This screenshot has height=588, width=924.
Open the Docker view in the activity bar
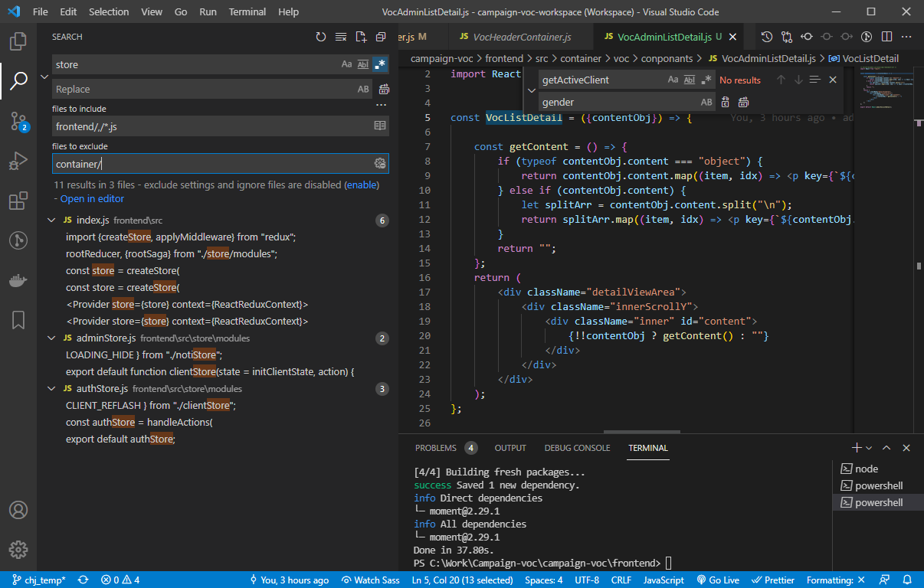click(x=18, y=279)
